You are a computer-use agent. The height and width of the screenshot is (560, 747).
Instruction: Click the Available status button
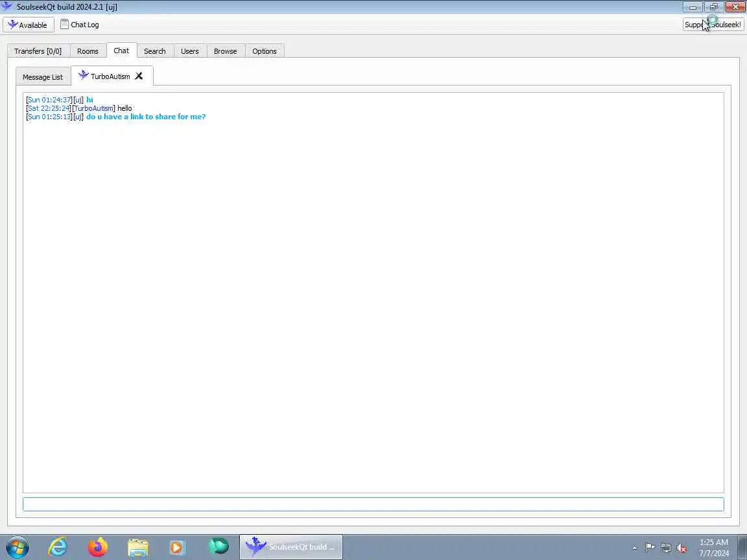pyautogui.click(x=28, y=25)
